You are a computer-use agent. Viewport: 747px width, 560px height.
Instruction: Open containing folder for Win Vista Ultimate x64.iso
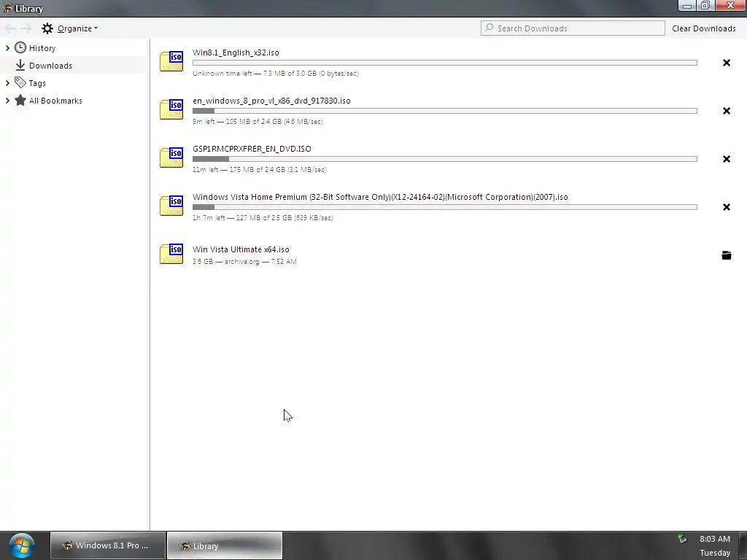click(x=726, y=255)
